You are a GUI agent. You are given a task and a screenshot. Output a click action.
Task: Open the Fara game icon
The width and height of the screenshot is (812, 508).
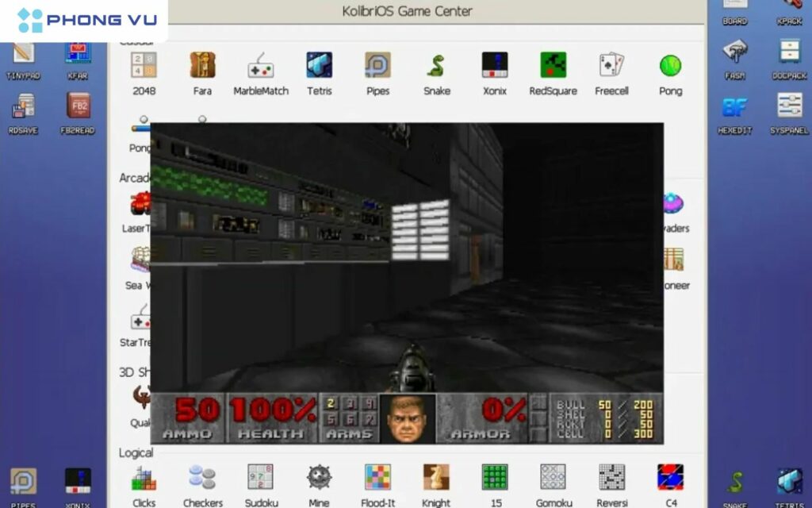click(202, 65)
